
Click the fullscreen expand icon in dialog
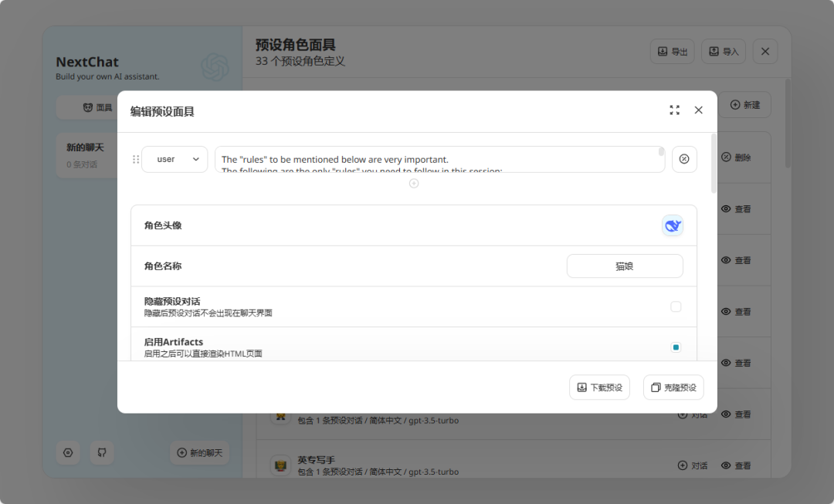click(x=674, y=110)
